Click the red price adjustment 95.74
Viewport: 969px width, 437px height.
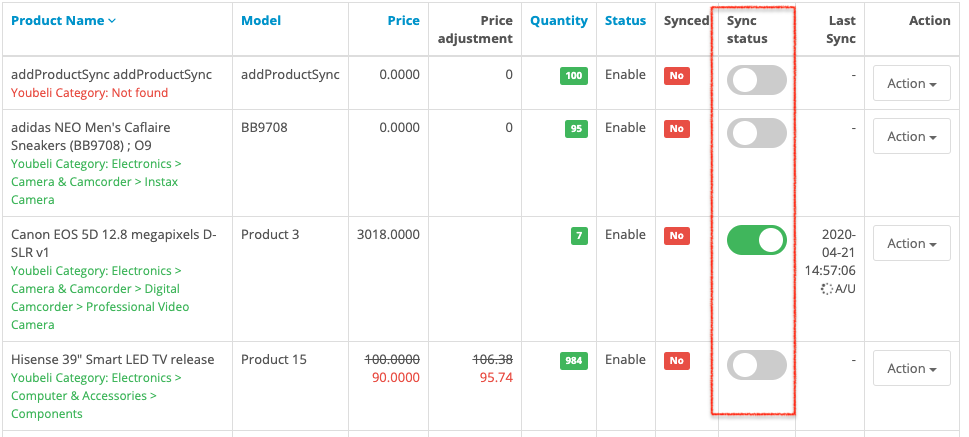pos(496,378)
